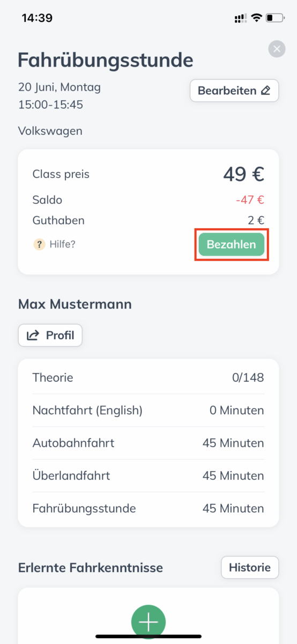Select the Nachtfahrt (English) row
Image resolution: width=297 pixels, height=644 pixels.
148,411
